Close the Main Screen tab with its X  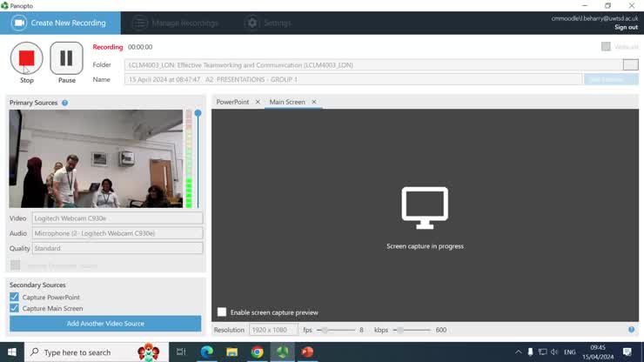(x=314, y=102)
